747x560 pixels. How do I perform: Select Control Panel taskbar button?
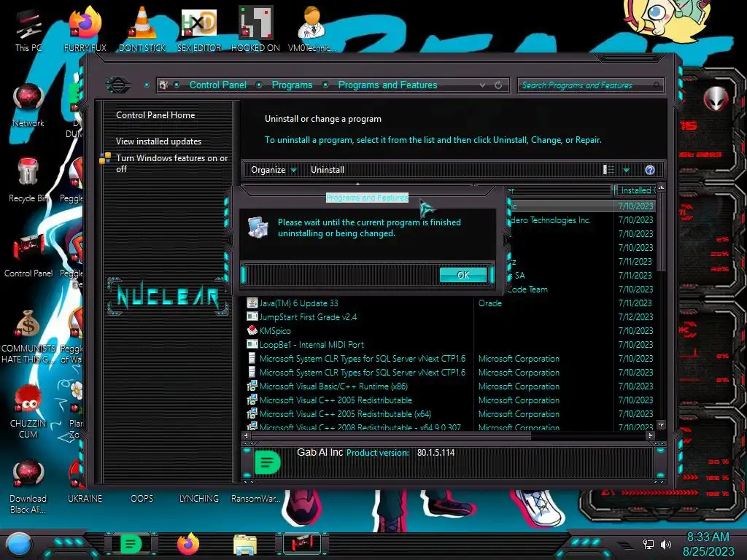(301, 544)
